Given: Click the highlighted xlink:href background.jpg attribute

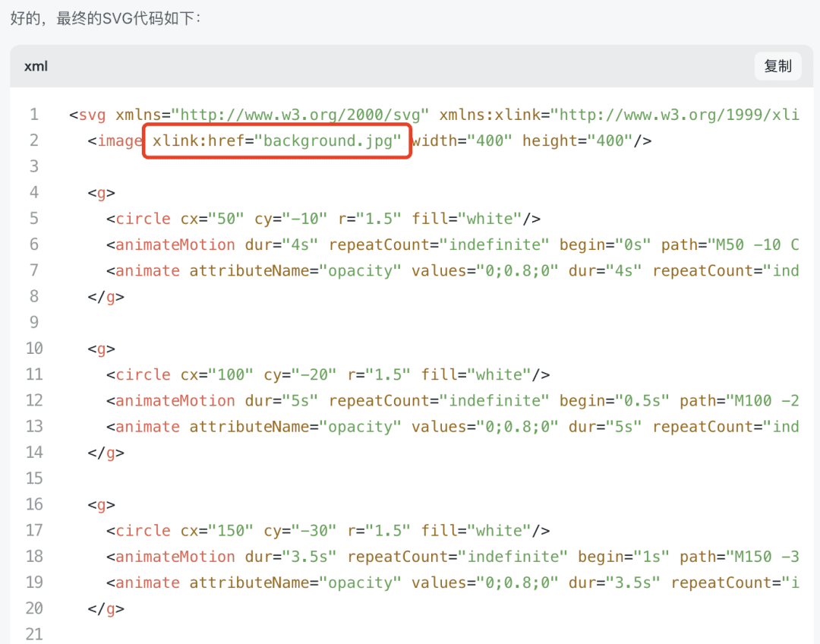Looking at the screenshot, I should point(276,140).
